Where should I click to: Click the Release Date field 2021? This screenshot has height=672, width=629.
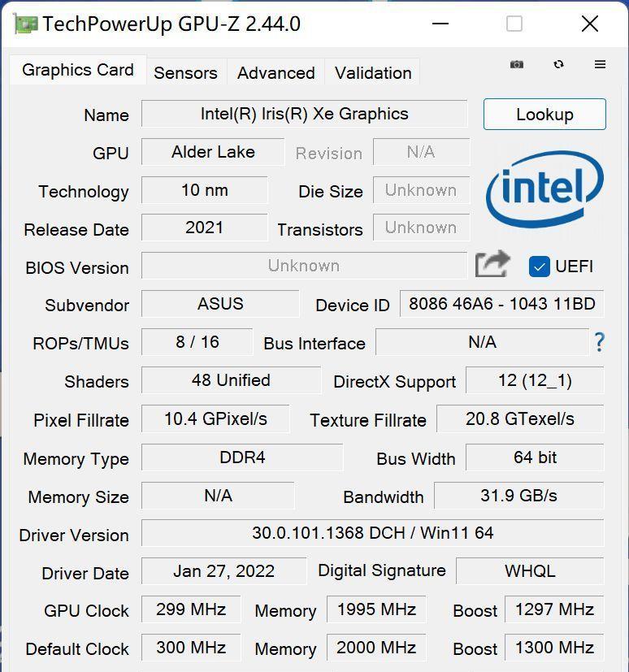point(205,228)
